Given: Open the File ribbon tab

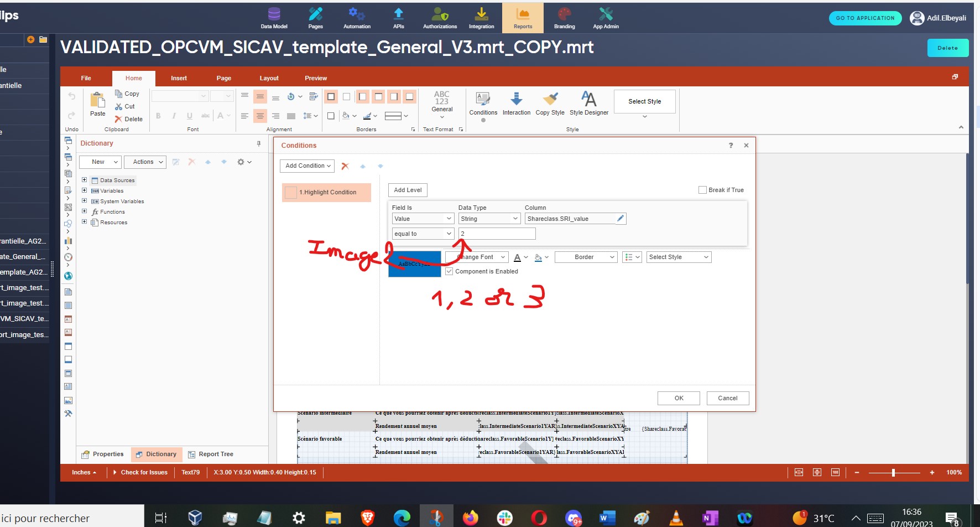Looking at the screenshot, I should [86, 78].
